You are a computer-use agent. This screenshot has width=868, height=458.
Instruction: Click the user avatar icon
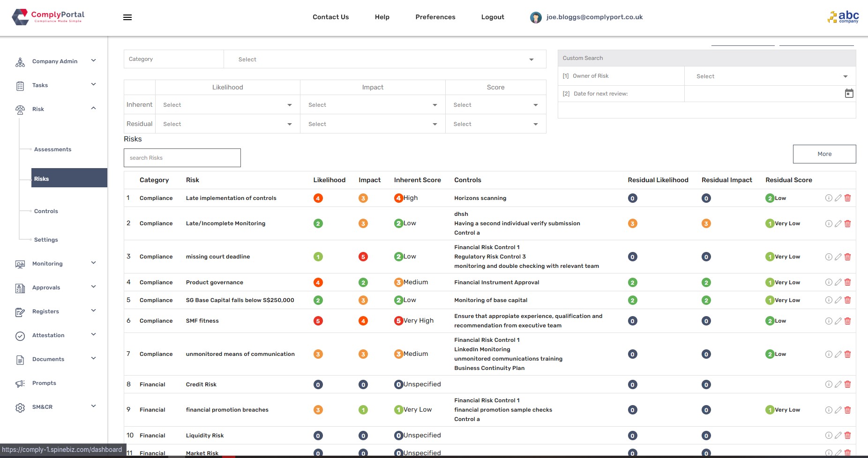536,17
